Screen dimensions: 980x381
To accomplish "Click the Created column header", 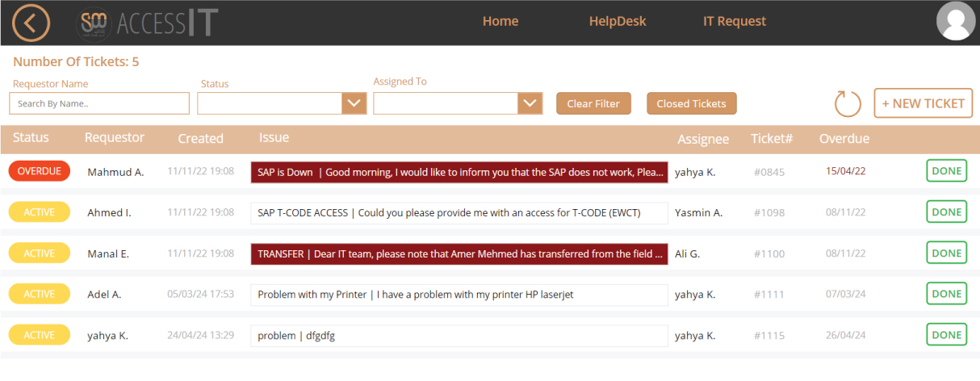I will coord(200,139).
